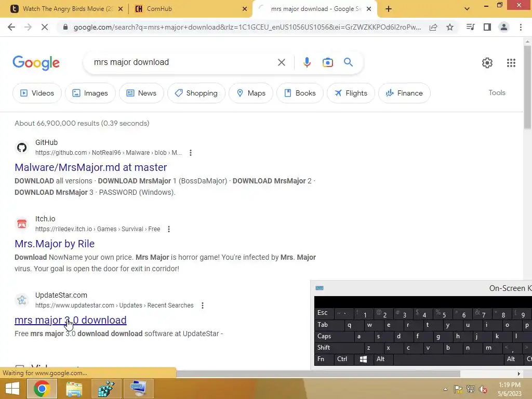The width and height of the screenshot is (532, 399).
Task: Stop loading the page with X button
Action: click(45, 27)
